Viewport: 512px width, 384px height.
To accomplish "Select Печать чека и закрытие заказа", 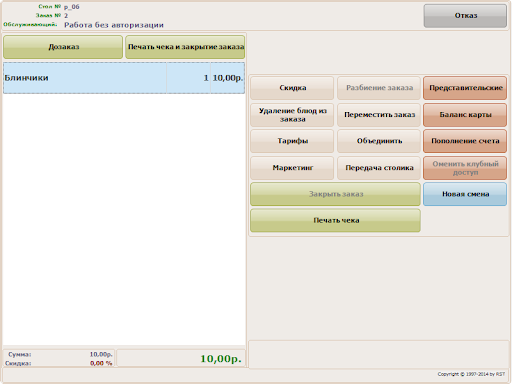I will 185,47.
